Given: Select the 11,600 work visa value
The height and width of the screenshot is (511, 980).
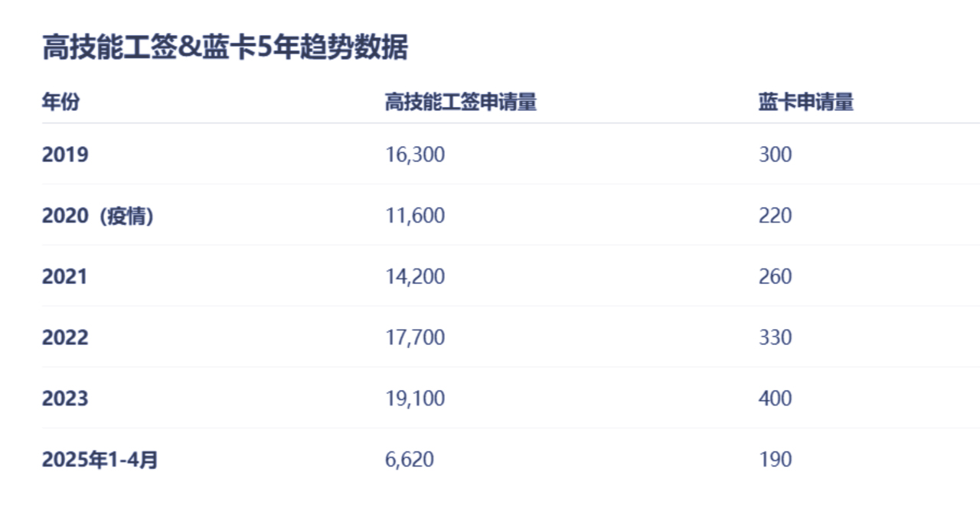Looking at the screenshot, I should click(415, 216).
